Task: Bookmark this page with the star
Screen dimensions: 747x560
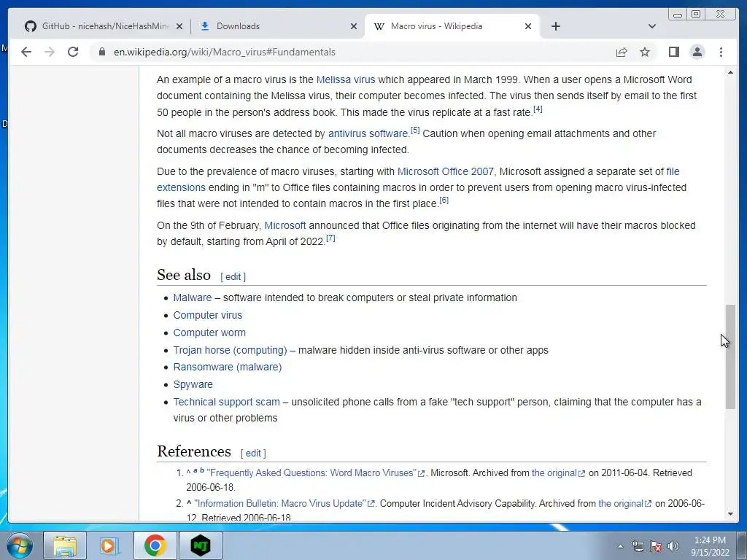Action: click(645, 52)
